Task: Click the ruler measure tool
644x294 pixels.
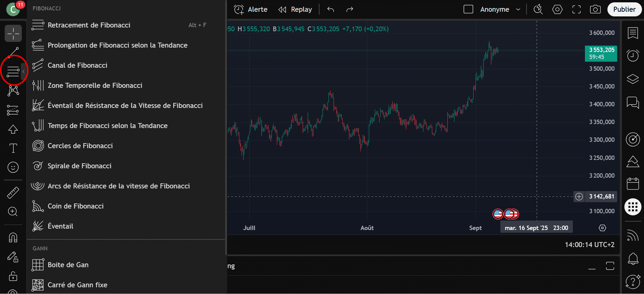Action: 13,193
